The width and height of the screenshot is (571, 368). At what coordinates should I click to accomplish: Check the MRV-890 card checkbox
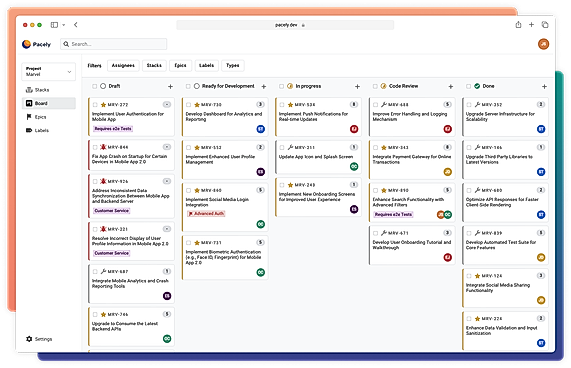pos(375,190)
